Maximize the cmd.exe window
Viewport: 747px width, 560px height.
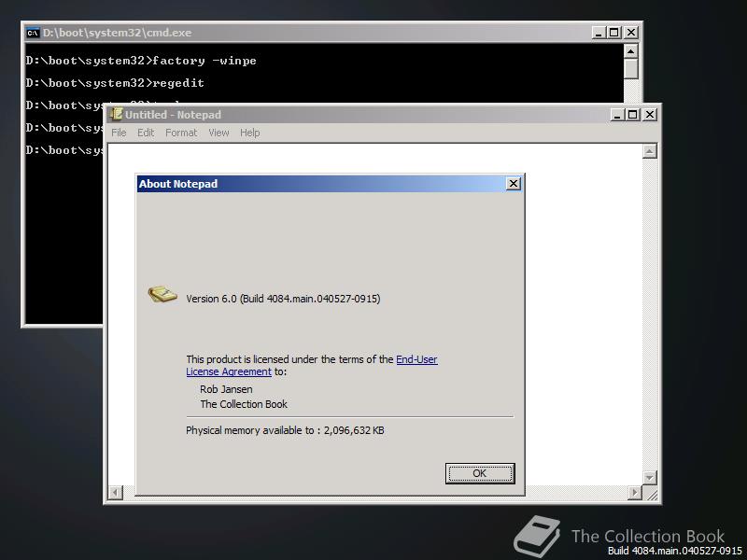click(614, 33)
